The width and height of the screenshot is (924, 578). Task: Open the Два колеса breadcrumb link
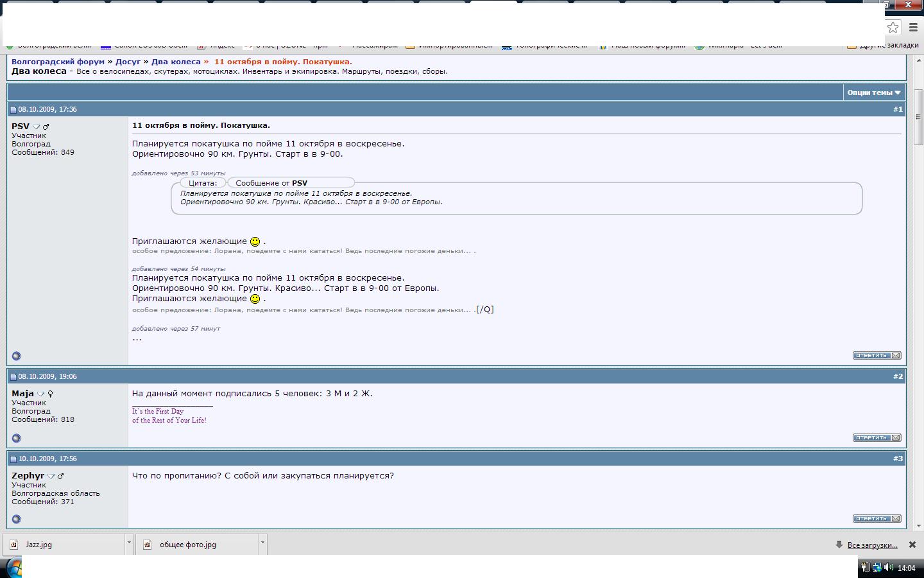click(176, 62)
